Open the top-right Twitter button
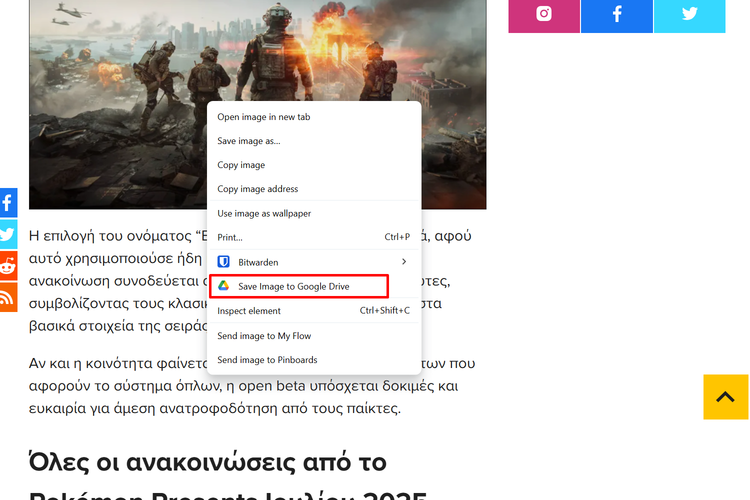750x500 pixels. coord(689,16)
